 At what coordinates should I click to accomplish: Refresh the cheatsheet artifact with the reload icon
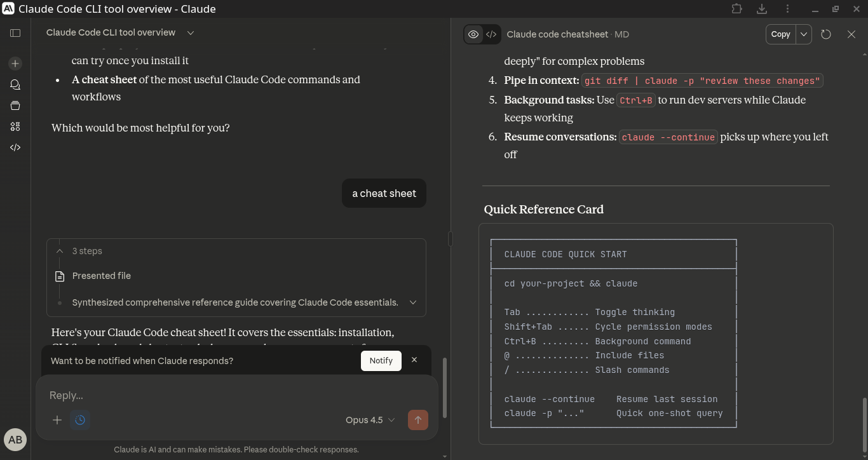point(825,34)
